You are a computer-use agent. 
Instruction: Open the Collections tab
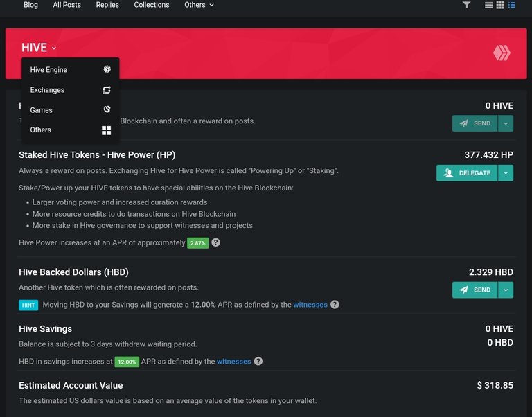pyautogui.click(x=151, y=5)
